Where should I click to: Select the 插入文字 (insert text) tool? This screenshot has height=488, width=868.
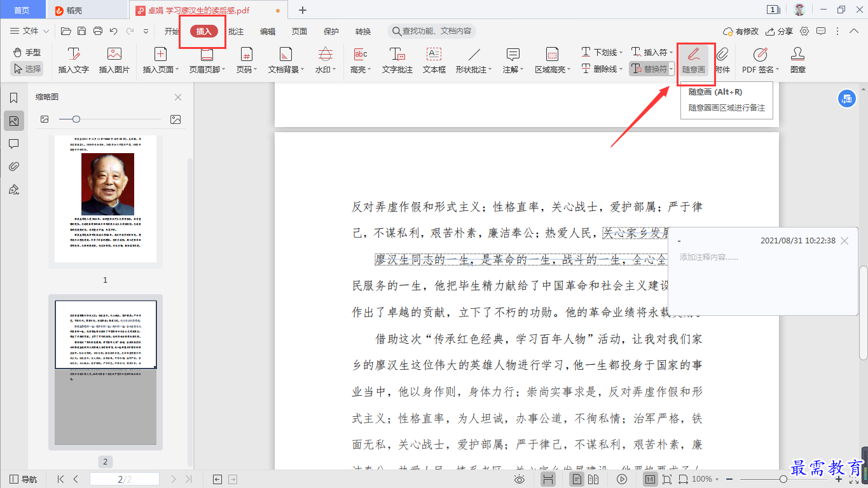[74, 60]
